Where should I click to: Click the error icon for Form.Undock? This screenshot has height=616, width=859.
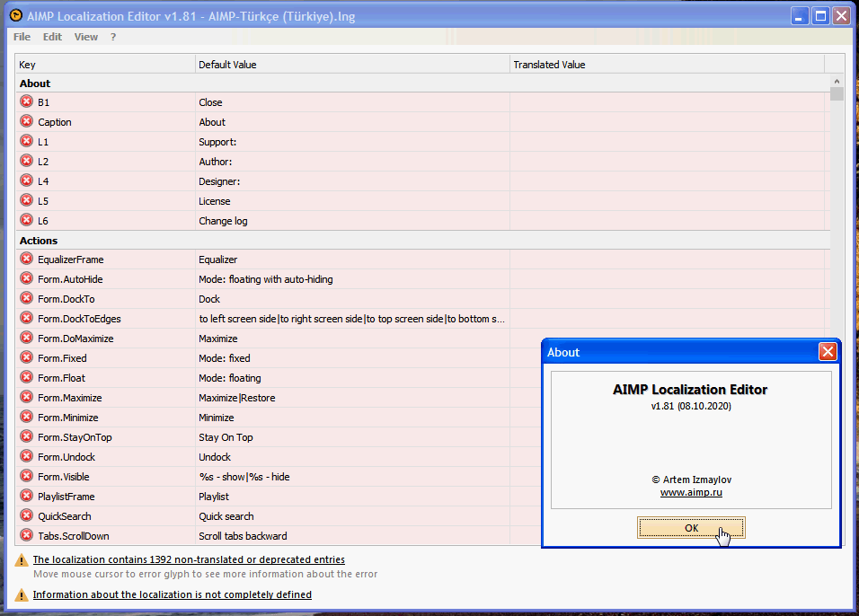pos(26,455)
